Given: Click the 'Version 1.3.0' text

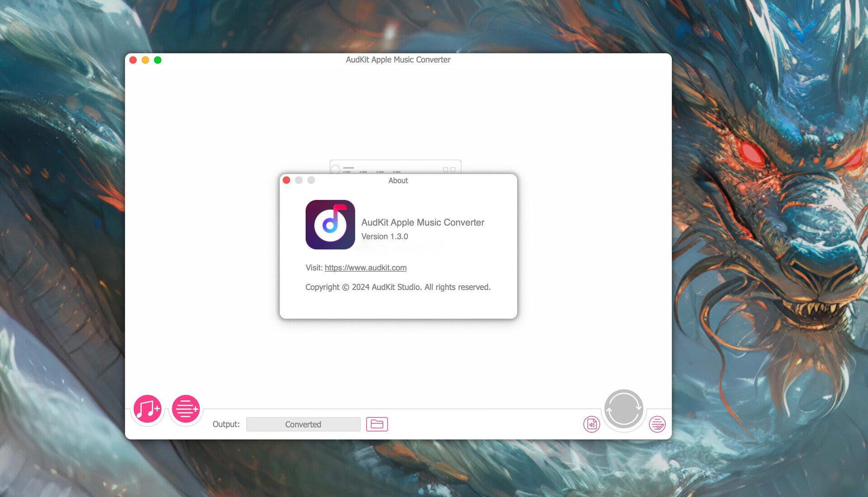Looking at the screenshot, I should click(x=384, y=237).
